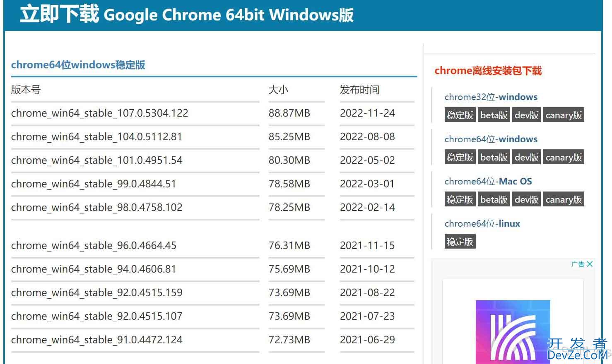The image size is (612, 364).
Task: Choose canary版 under chrome64位-windows
Action: coord(564,157)
